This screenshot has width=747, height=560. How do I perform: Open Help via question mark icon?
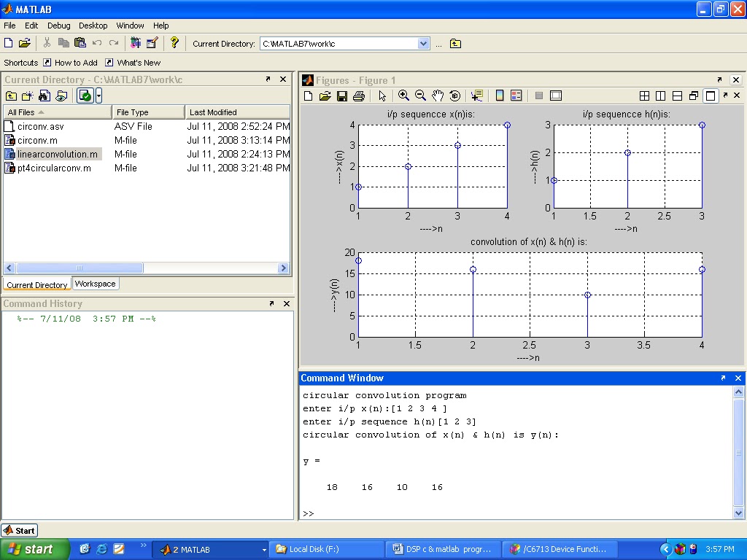[x=174, y=43]
